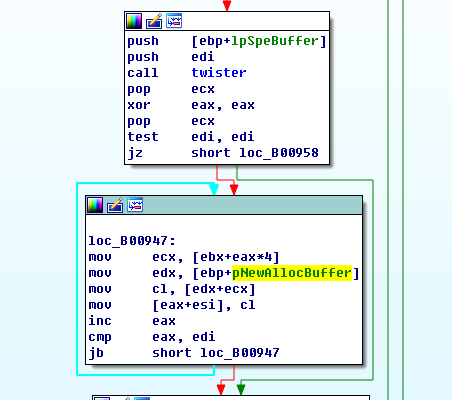Image resolution: width=452 pixels, height=400 pixels.
Task: Click the group-nodes icon of top node
Action: tap(174, 21)
